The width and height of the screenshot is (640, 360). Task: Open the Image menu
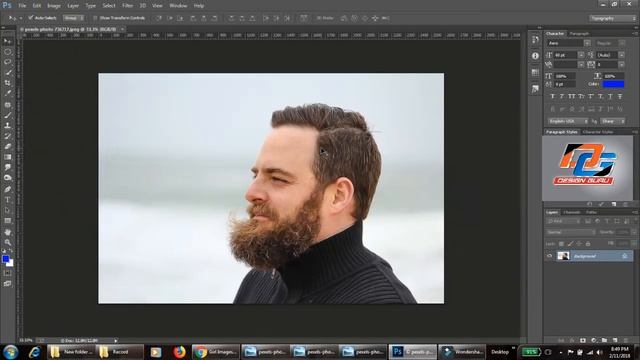click(x=53, y=6)
